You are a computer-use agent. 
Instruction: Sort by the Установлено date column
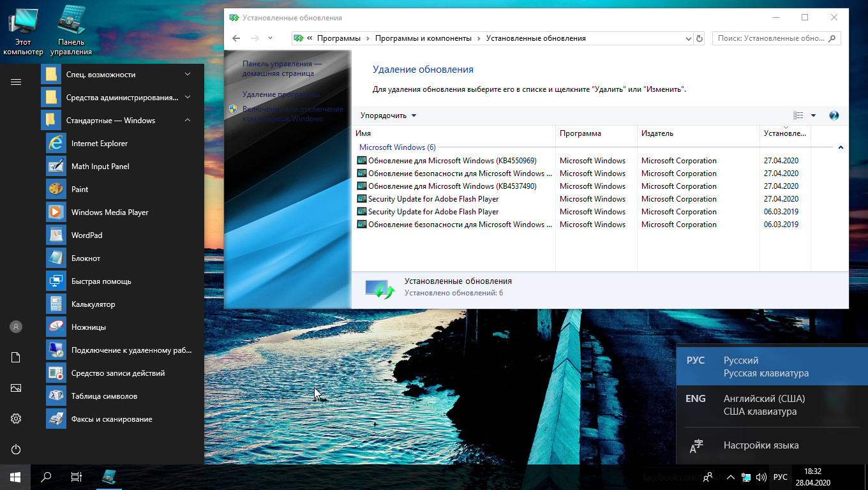coord(785,133)
